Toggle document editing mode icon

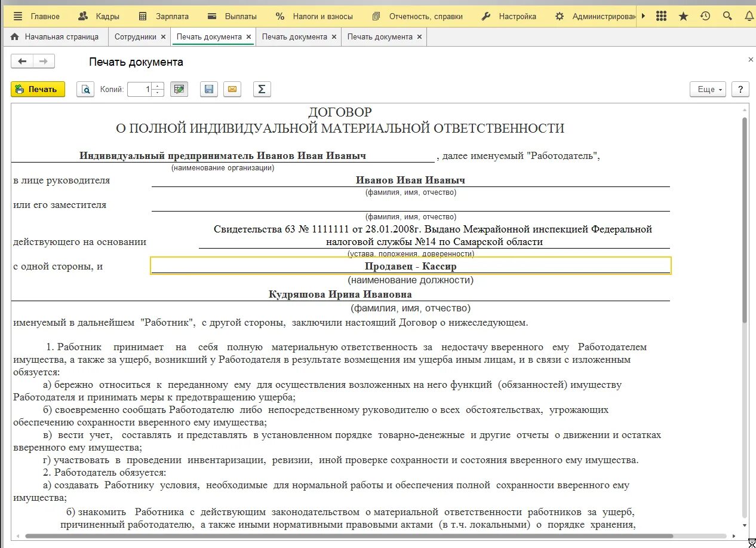pos(179,89)
